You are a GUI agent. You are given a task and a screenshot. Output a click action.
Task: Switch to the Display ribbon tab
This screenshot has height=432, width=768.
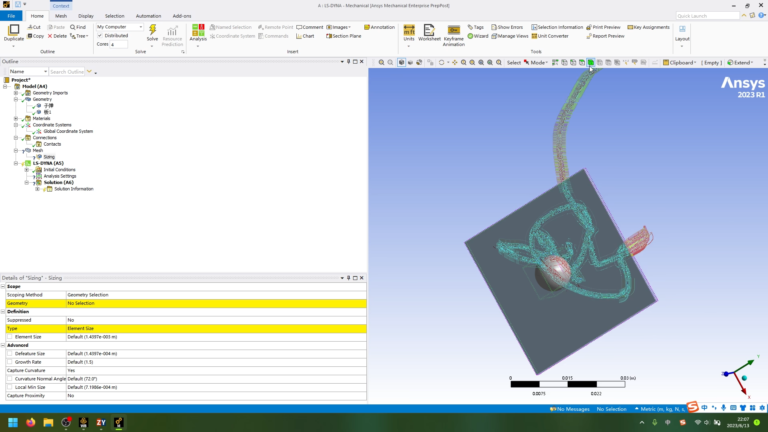[x=86, y=16]
